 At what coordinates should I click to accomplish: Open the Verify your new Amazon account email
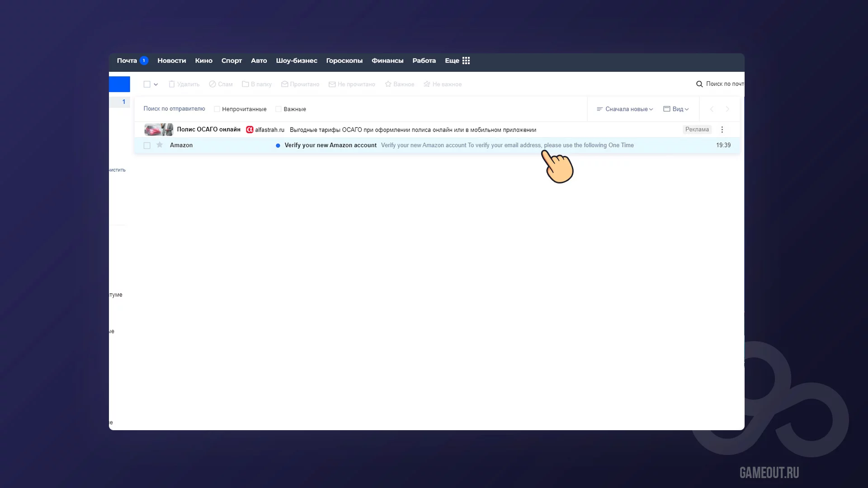(330, 145)
